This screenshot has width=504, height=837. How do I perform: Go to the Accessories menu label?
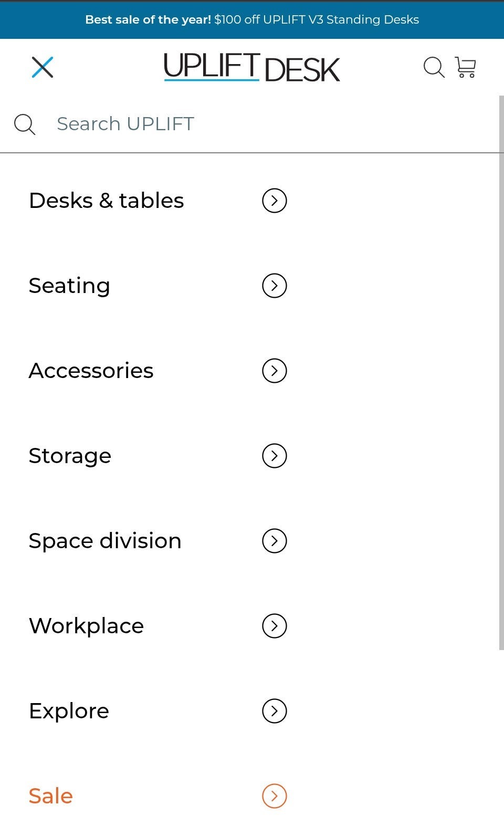91,371
